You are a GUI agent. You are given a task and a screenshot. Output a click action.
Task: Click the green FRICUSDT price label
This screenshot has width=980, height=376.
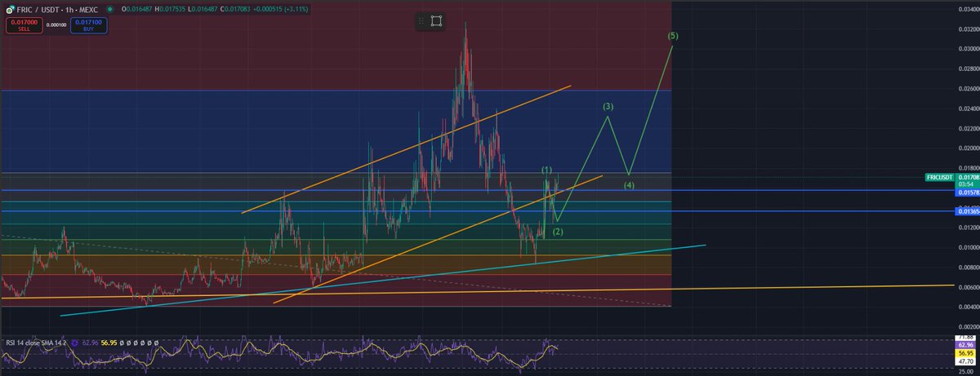940,176
